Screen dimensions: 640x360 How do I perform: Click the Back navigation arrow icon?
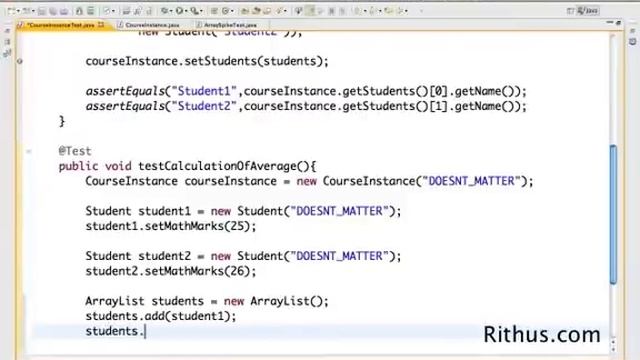click(400, 11)
